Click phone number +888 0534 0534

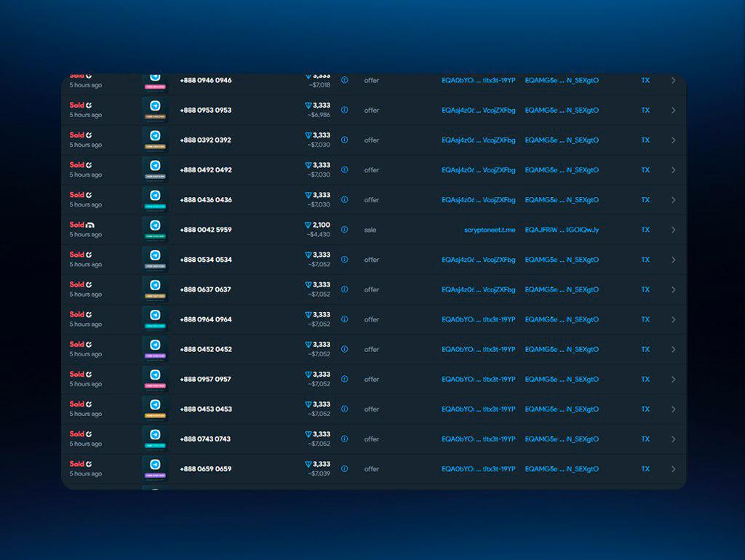coord(206,260)
